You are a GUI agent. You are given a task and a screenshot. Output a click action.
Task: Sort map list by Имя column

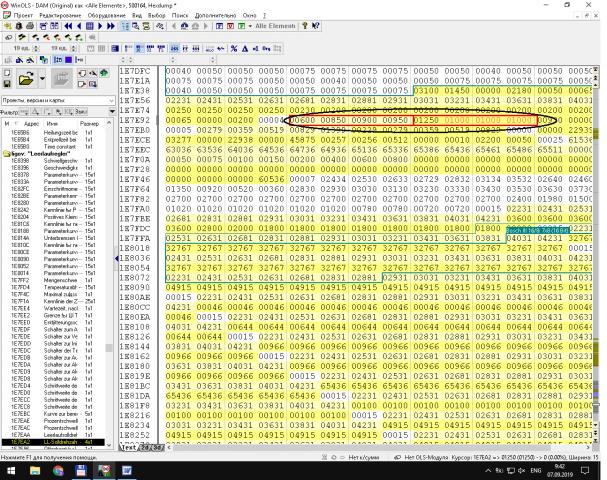51,123
